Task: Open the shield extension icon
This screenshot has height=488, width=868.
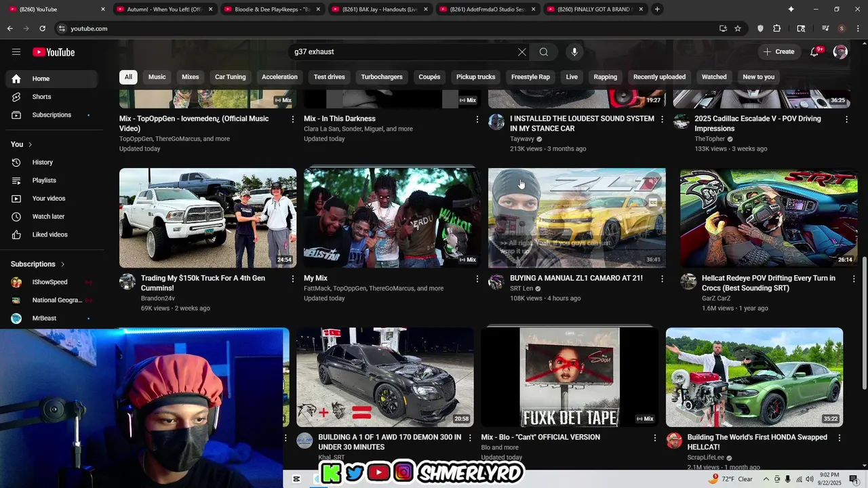Action: (x=760, y=28)
